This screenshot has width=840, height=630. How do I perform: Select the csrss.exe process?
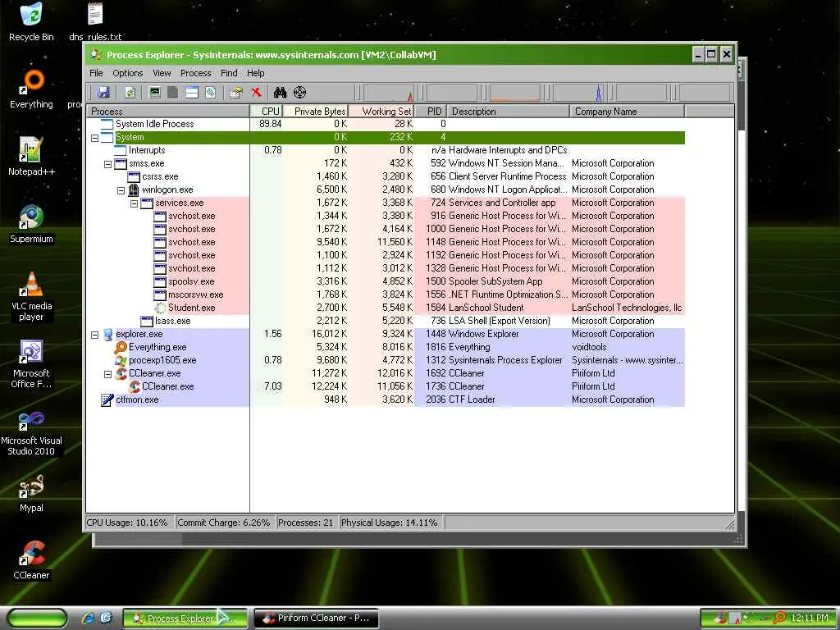(x=386, y=176)
